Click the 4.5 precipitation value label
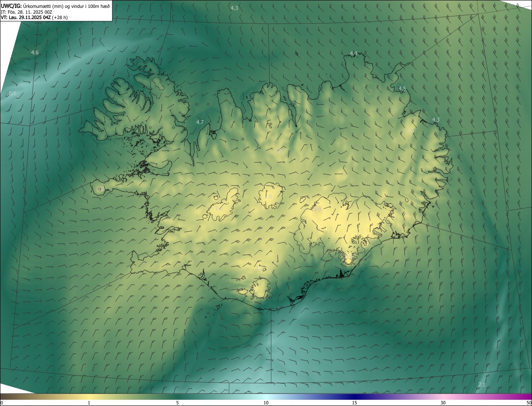This screenshot has width=532, height=406. 402,88
